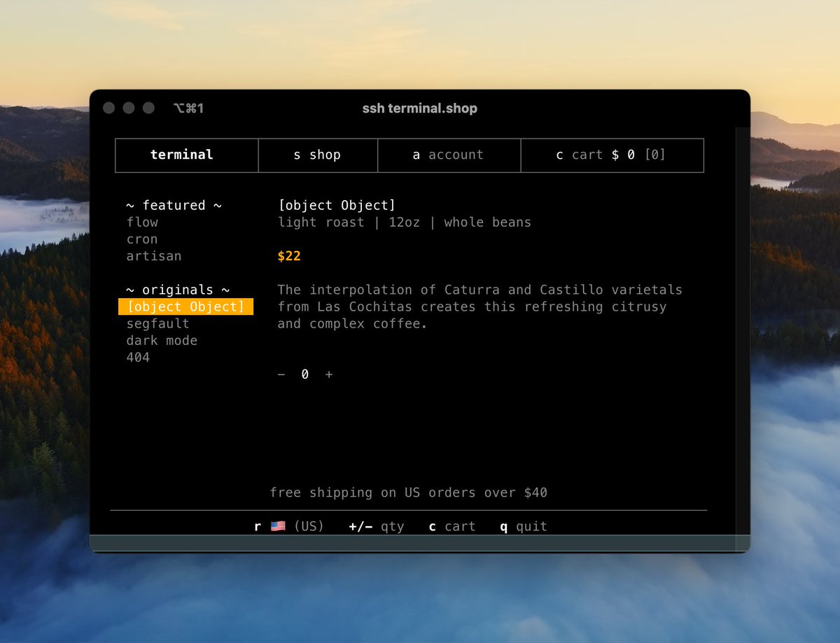Open the s shop tab
The image size is (840, 643).
click(x=318, y=155)
